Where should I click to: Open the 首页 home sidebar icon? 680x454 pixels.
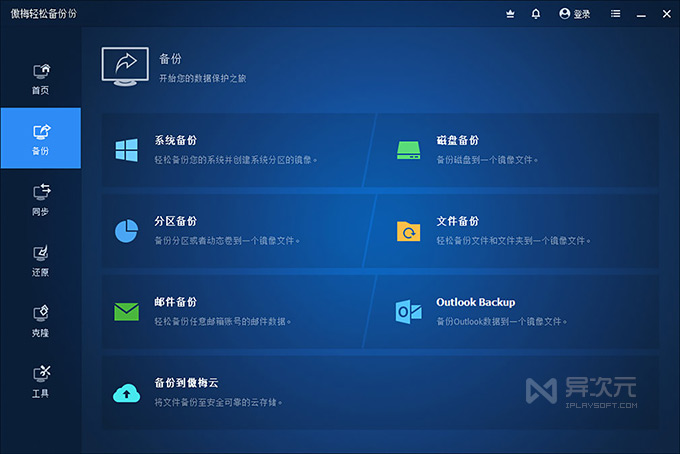point(41,71)
